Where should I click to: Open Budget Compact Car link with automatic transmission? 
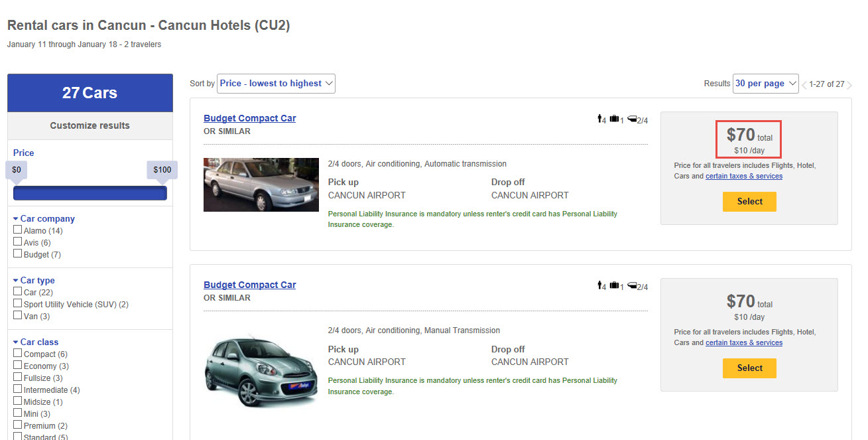[249, 118]
